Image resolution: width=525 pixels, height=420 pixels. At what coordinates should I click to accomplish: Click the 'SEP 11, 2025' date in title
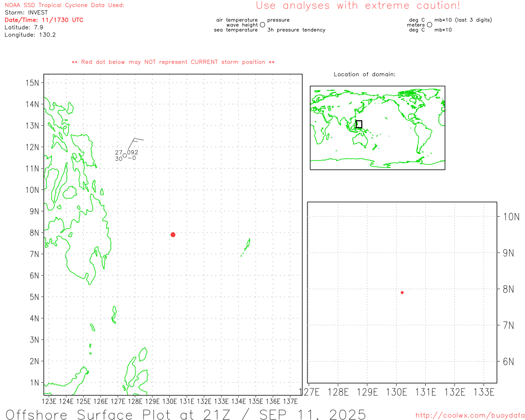313,414
